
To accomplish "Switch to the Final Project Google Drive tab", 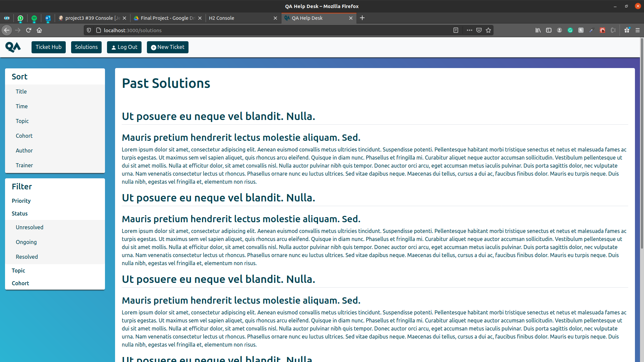I will [x=164, y=18].
